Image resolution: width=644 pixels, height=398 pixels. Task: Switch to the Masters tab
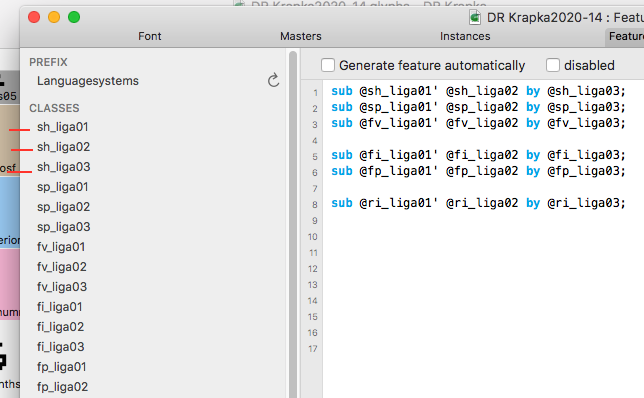coord(301,36)
